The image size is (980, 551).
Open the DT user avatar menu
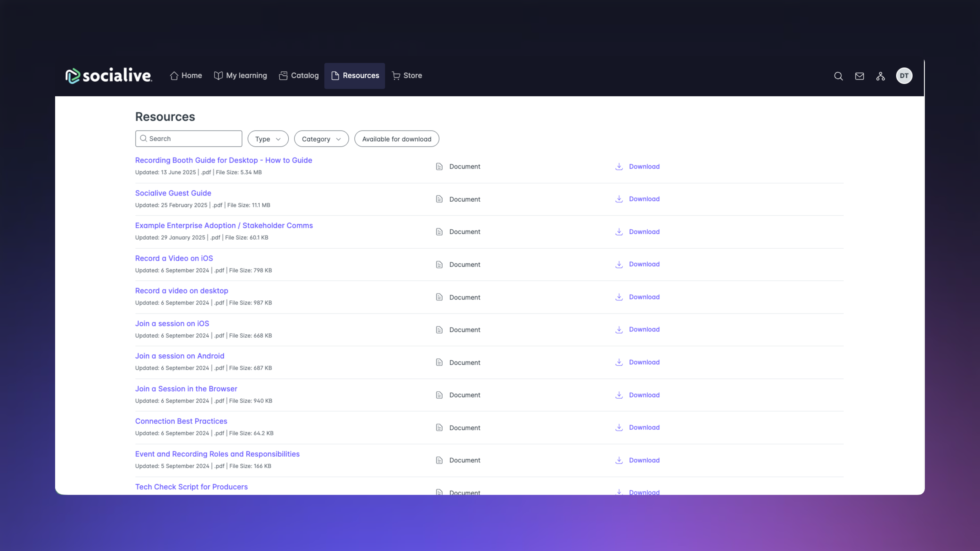pyautogui.click(x=904, y=76)
